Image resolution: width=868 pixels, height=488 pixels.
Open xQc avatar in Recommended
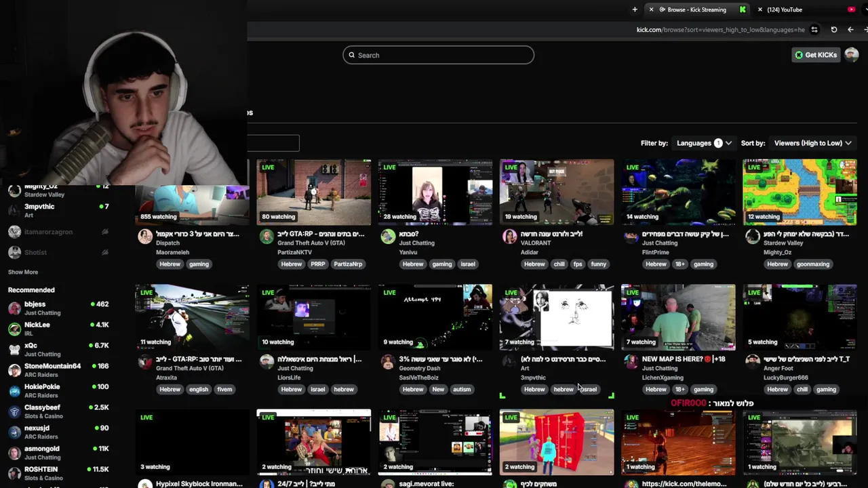pyautogui.click(x=14, y=350)
